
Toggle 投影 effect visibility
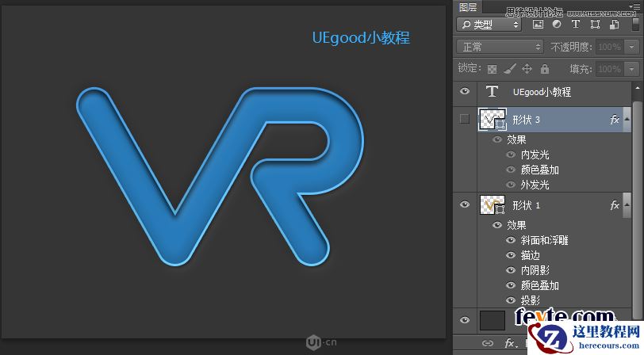(511, 300)
